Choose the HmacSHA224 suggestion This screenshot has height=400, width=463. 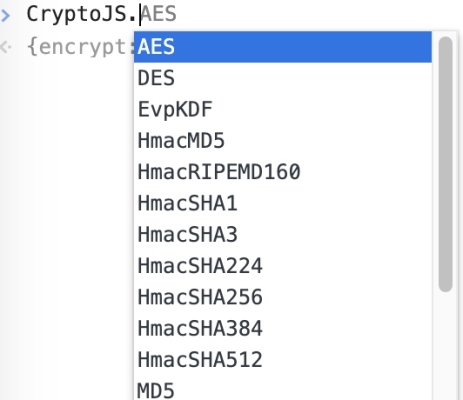coord(283,266)
